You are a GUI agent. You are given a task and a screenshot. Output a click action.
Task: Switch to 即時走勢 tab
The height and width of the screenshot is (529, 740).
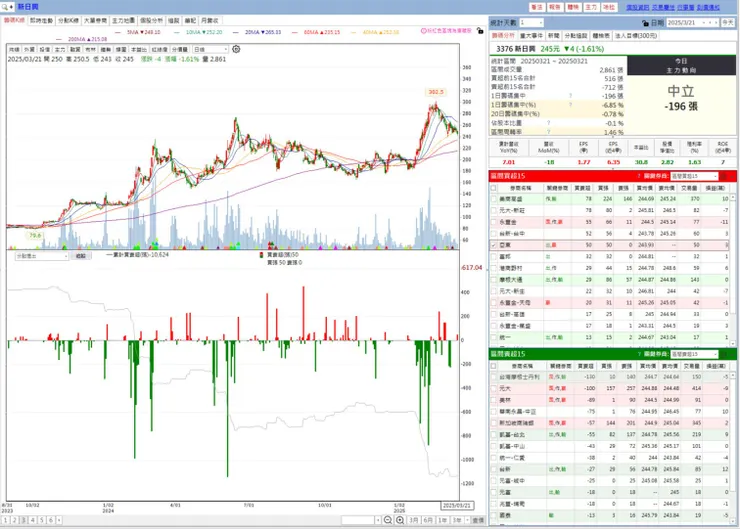pos(41,21)
